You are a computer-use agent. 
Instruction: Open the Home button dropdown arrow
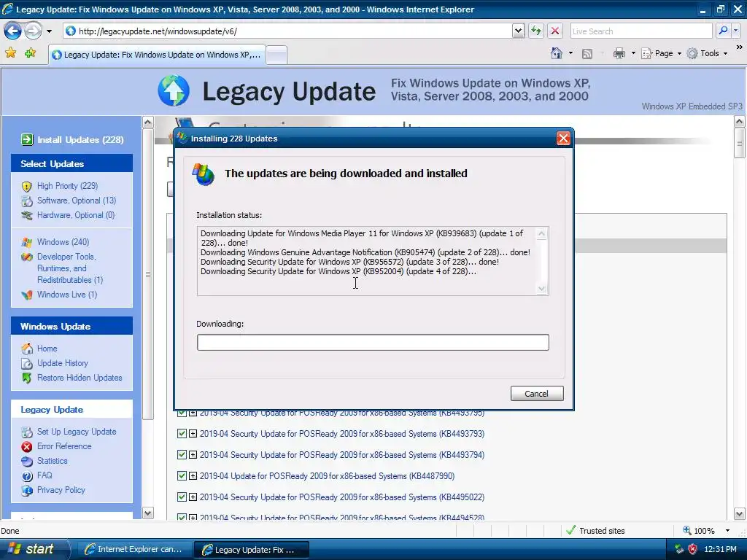pyautogui.click(x=570, y=53)
